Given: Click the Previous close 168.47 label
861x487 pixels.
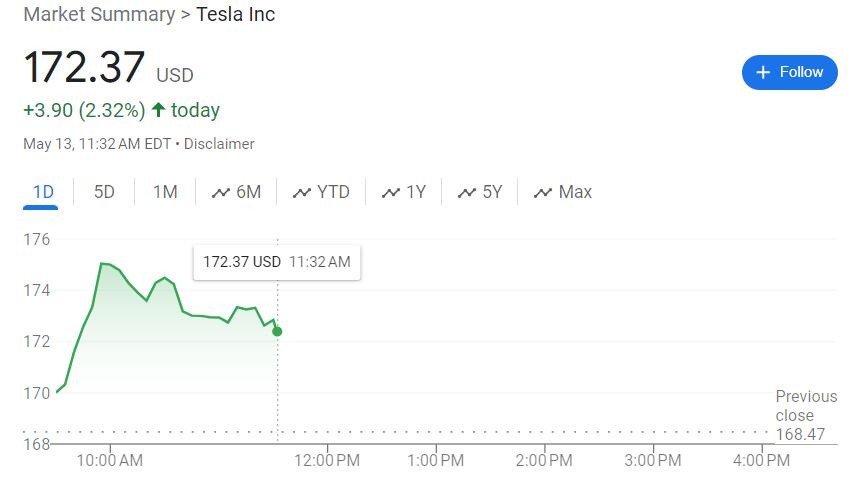Looking at the screenshot, I should [x=800, y=415].
